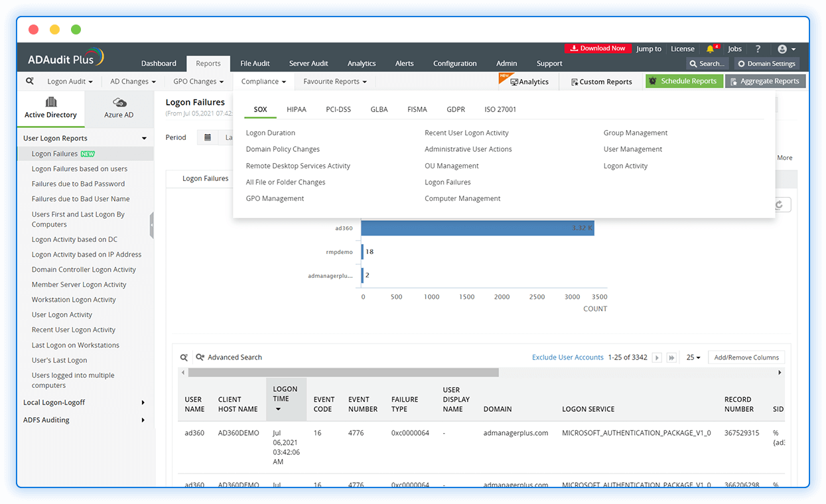Click the search magnifier icon in reports toolbar
Viewport: 826px width, 504px height.
[30, 81]
